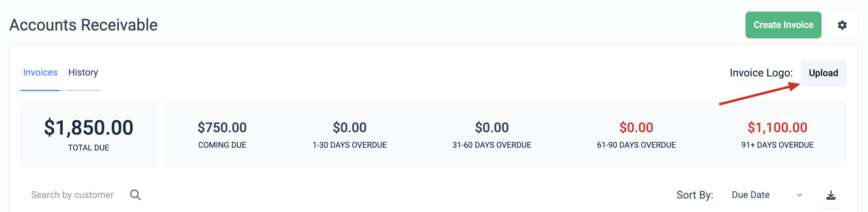The width and height of the screenshot is (868, 212).
Task: Click the $1,850.00 Total Due card
Action: tap(89, 134)
